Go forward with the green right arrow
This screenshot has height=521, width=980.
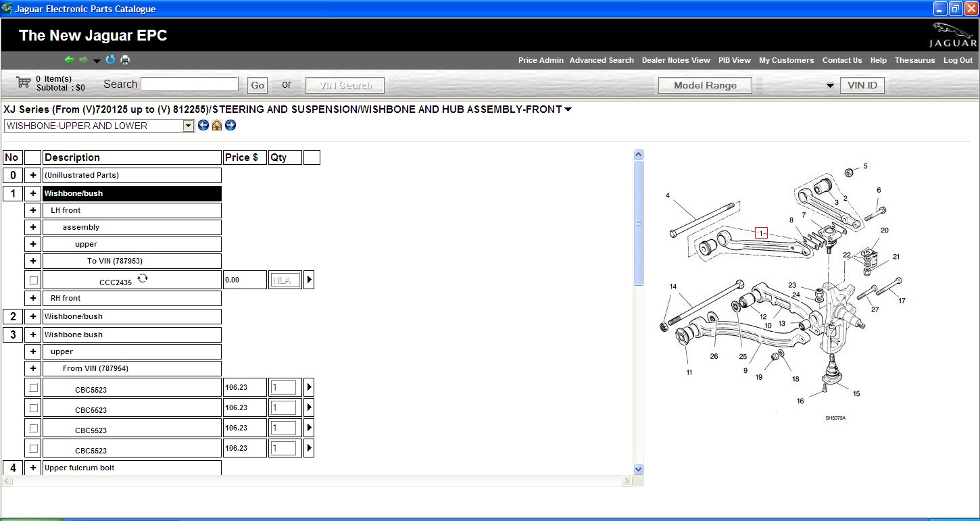tap(84, 60)
